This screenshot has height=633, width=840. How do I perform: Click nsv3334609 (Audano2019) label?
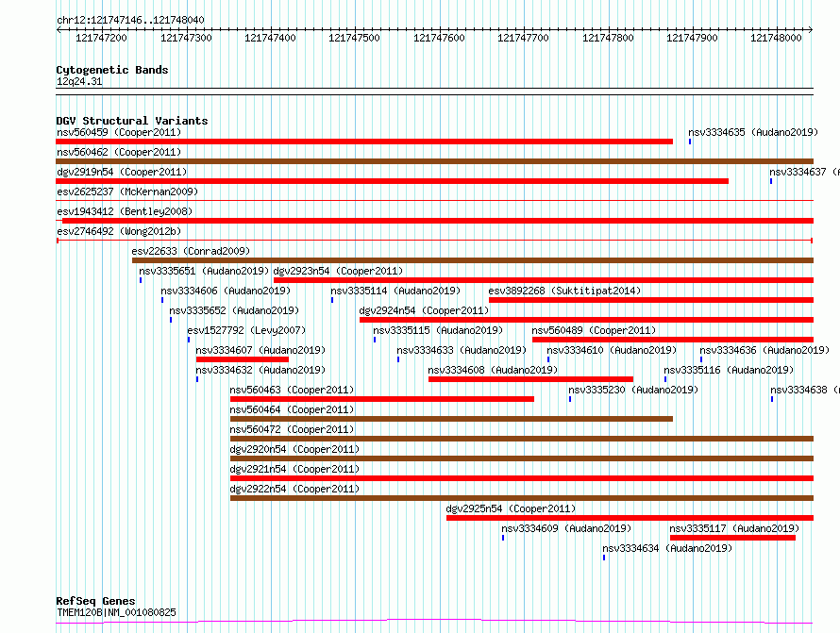tap(566, 528)
